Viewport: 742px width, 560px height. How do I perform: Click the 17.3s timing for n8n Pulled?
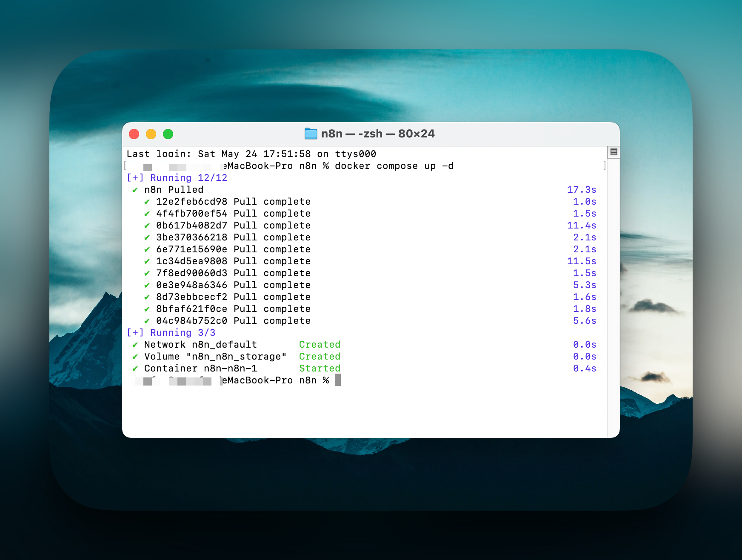point(581,190)
